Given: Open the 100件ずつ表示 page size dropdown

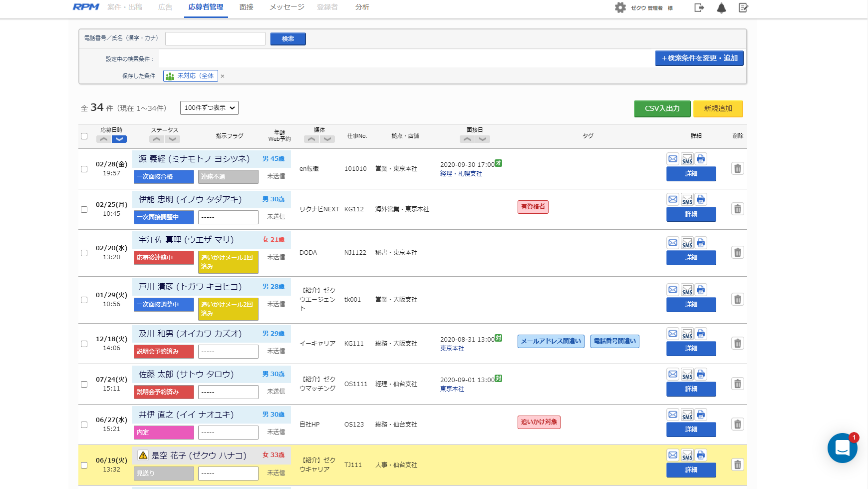Looking at the screenshot, I should point(209,108).
